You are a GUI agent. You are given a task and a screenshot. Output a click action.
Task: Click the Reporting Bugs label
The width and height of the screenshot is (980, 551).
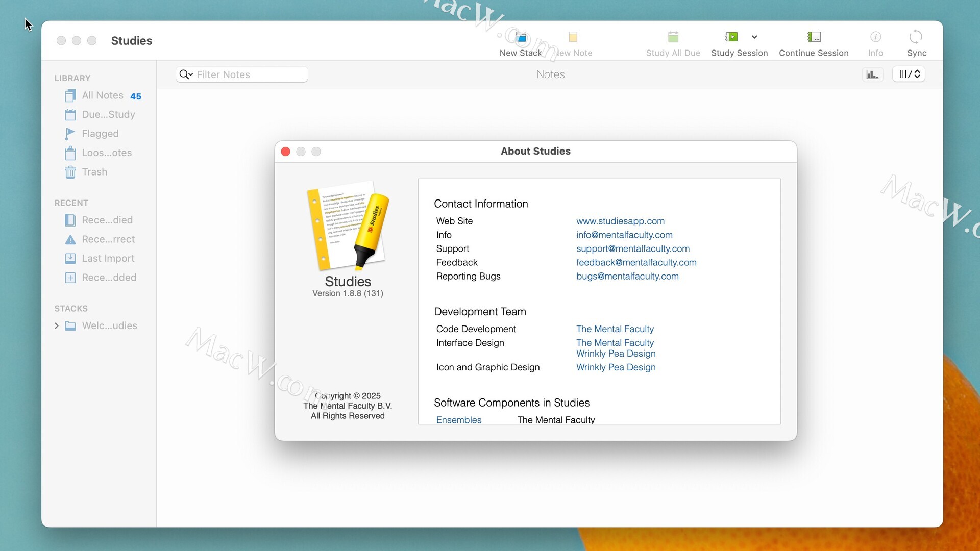468,277
